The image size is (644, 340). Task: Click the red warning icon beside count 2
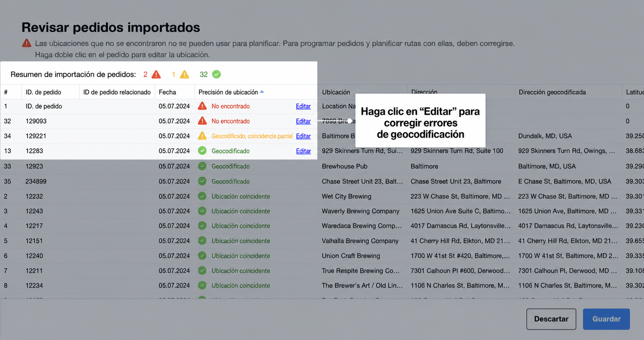(156, 74)
